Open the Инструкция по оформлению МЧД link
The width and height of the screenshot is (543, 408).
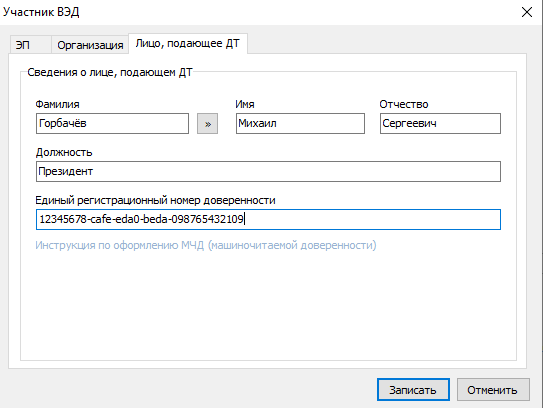(206, 245)
